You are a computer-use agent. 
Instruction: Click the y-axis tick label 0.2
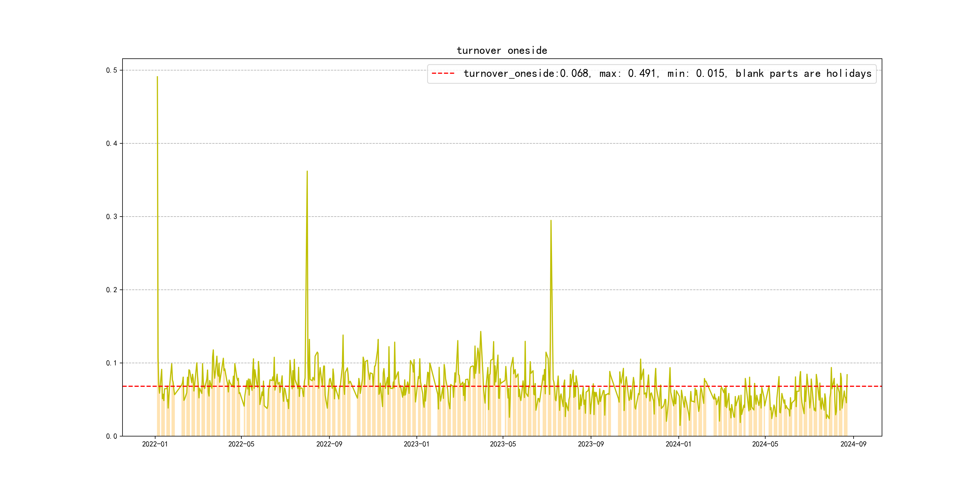tap(112, 290)
